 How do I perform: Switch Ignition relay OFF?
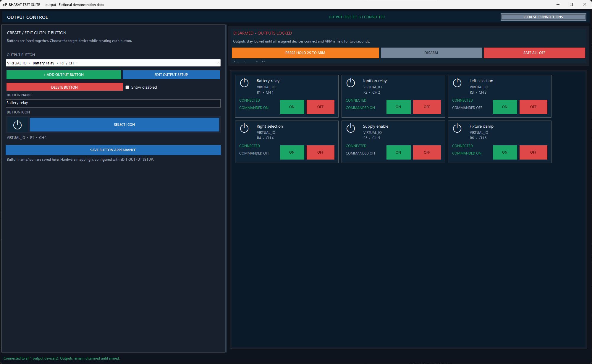coord(427,107)
